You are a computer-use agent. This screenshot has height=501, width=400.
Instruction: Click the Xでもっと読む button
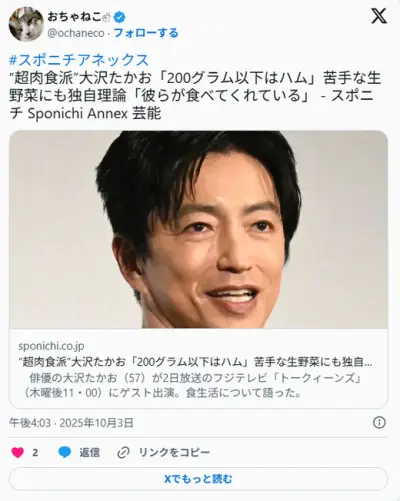(198, 479)
